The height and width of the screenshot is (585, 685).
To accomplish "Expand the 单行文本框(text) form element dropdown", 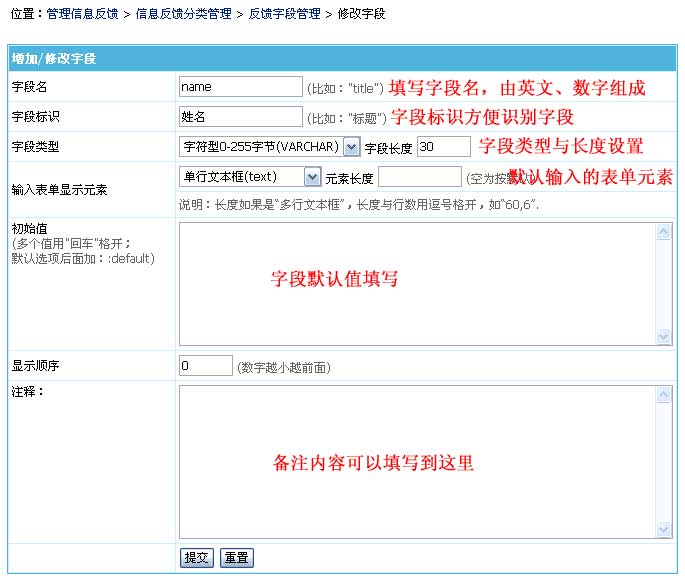I will [x=250, y=177].
